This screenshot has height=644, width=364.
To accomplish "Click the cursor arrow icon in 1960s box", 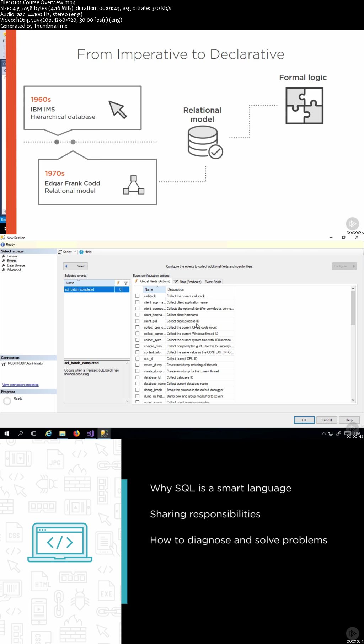I will click(118, 109).
